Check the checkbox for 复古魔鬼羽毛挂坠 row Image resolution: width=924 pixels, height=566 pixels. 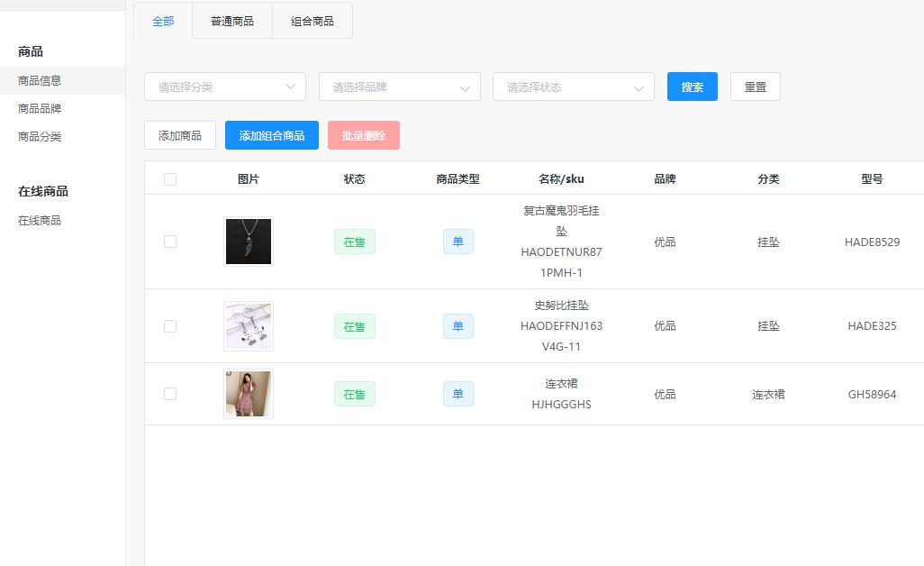[x=170, y=242]
